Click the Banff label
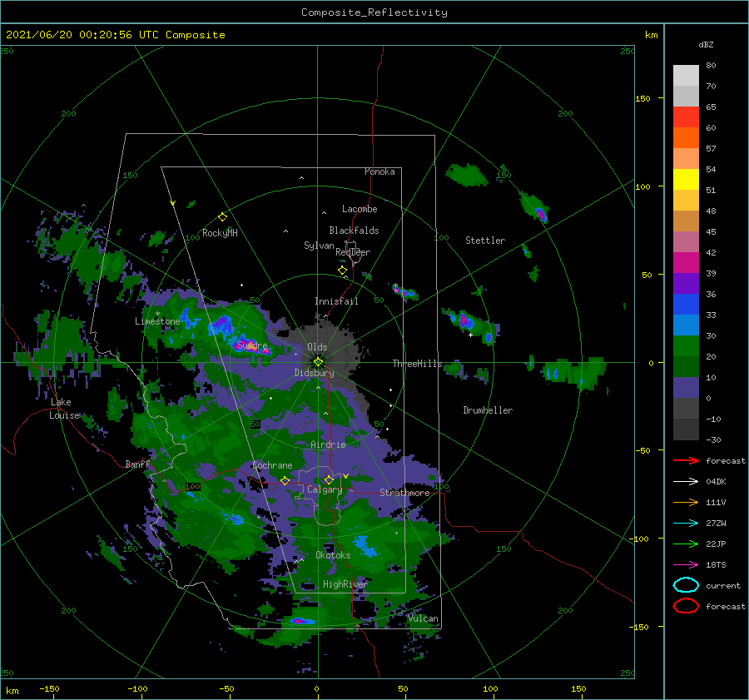Image resolution: width=749 pixels, height=700 pixels. pos(137,464)
